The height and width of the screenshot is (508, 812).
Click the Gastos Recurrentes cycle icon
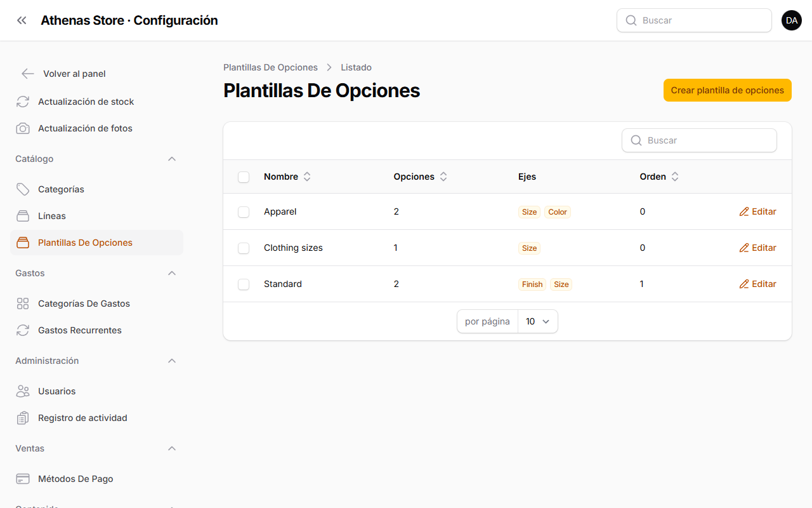point(23,330)
